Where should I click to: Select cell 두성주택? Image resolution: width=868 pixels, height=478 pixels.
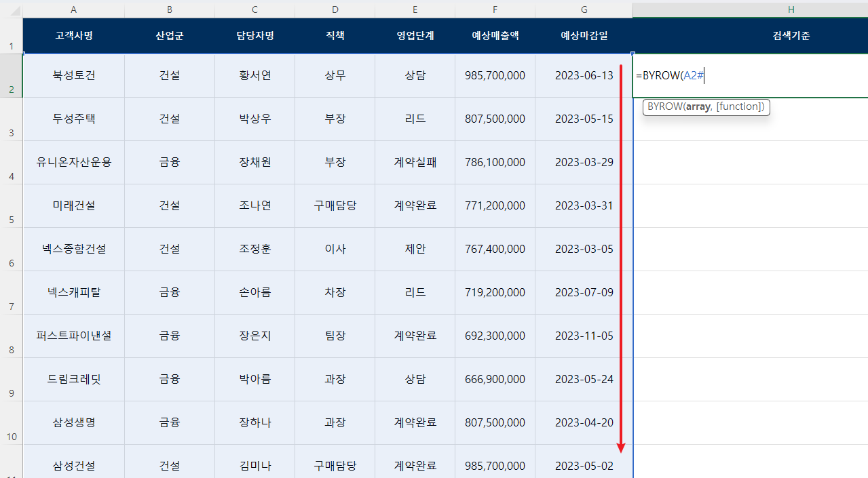tap(73, 119)
